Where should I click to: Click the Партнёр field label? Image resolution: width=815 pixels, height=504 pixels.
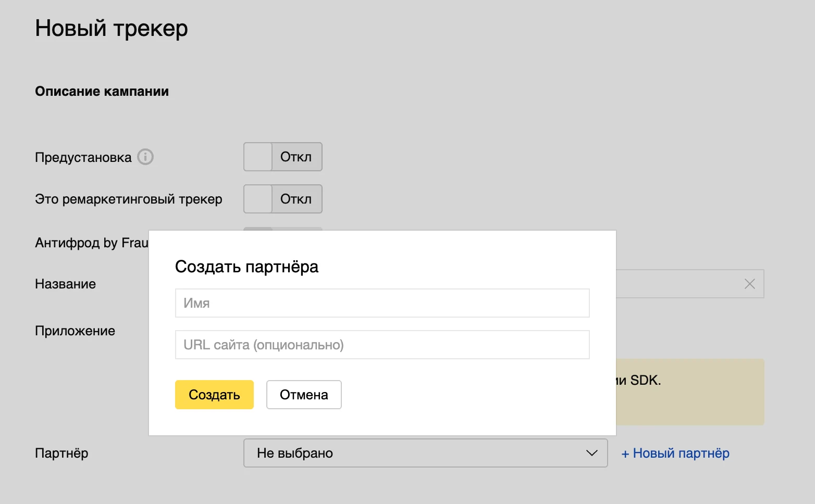pos(61,453)
